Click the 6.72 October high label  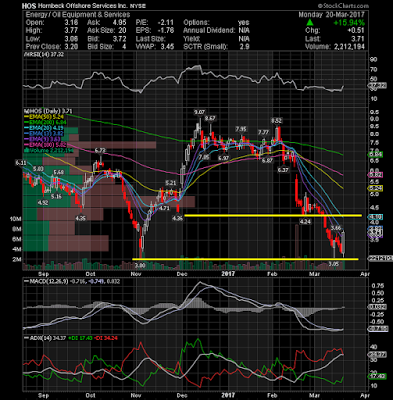[100, 151]
